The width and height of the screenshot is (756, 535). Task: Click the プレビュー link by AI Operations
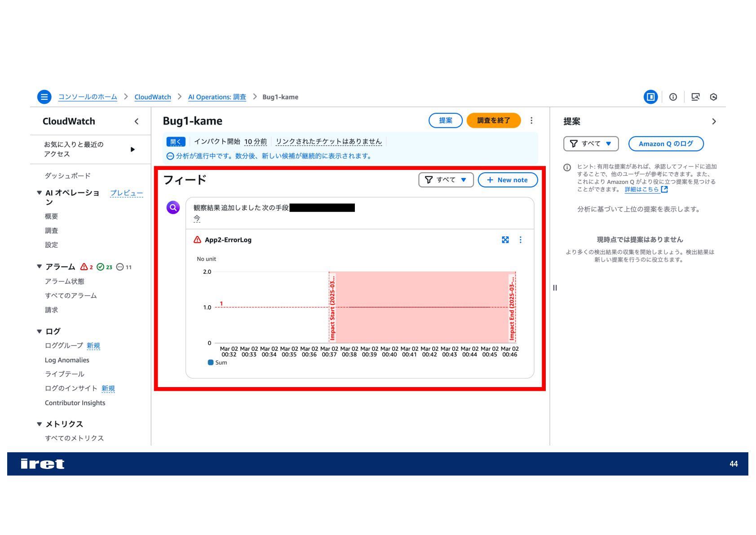(x=127, y=193)
